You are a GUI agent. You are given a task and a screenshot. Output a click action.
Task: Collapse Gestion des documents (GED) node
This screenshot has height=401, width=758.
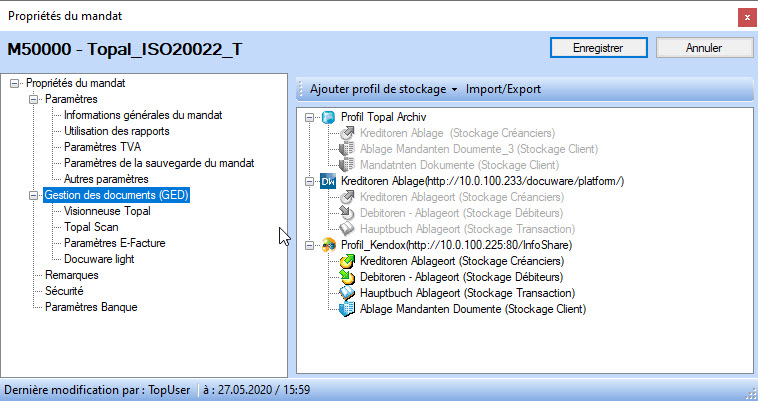(x=34, y=195)
